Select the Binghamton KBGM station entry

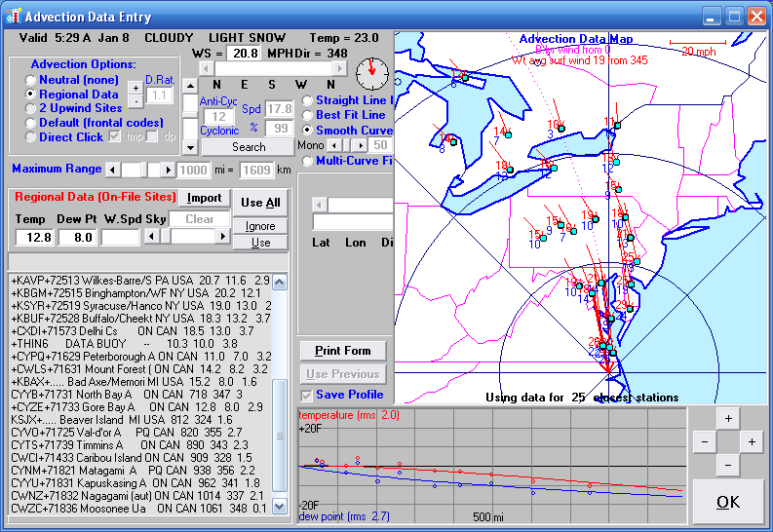coord(136,292)
